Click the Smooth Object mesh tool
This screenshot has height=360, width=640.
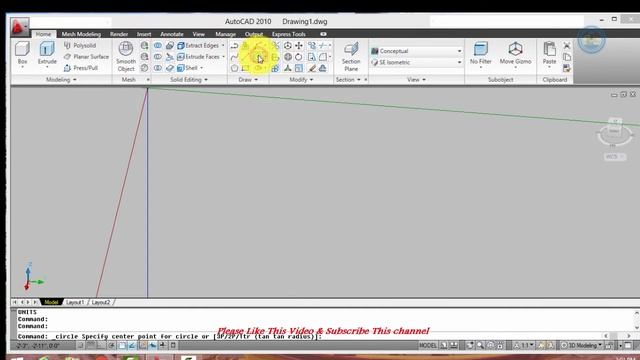coord(126,56)
